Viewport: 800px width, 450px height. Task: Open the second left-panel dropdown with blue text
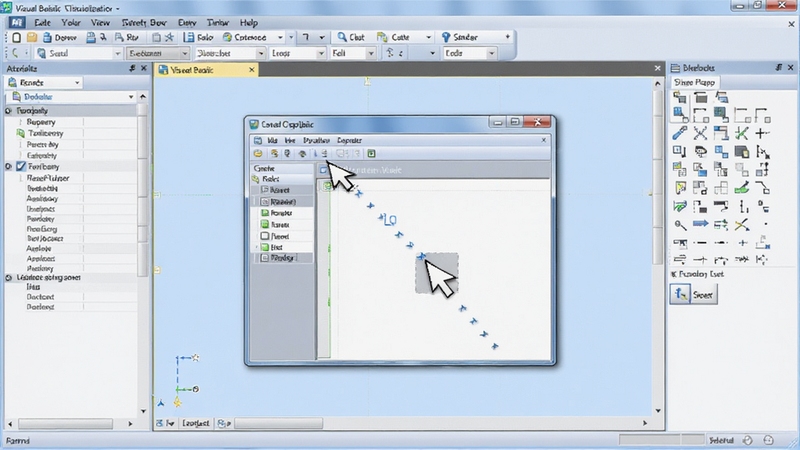[x=71, y=96]
